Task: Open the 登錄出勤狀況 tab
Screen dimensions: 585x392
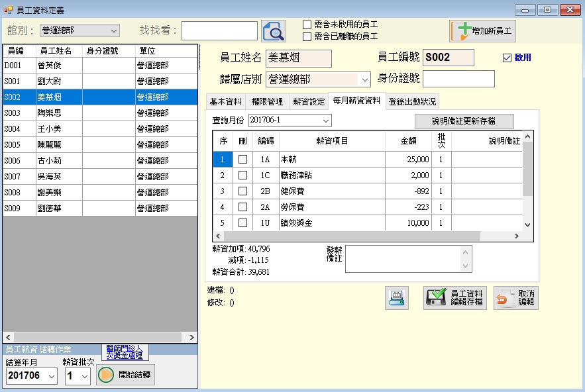Action: [413, 102]
